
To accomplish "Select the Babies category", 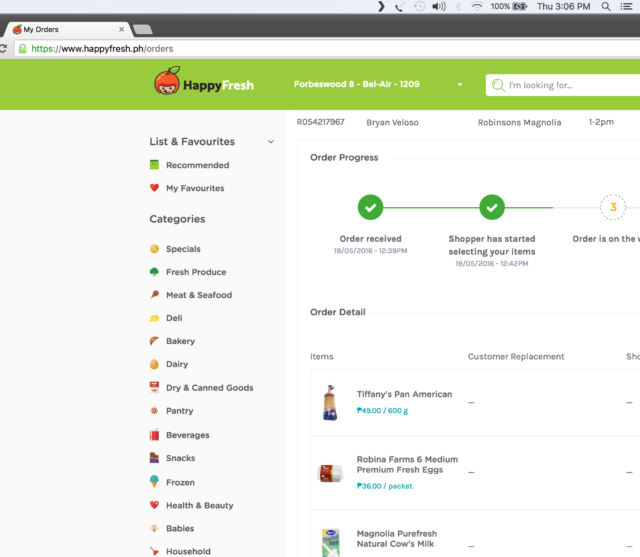I will pyautogui.click(x=180, y=528).
